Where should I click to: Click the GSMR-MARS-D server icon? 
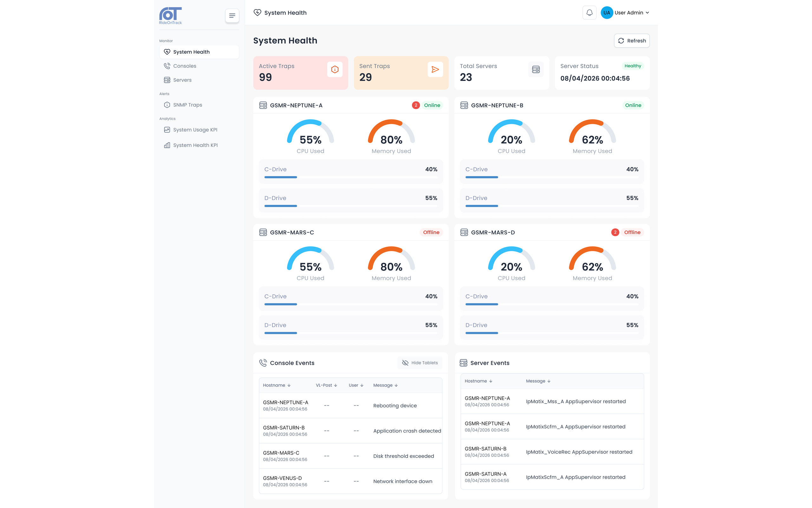(x=464, y=232)
